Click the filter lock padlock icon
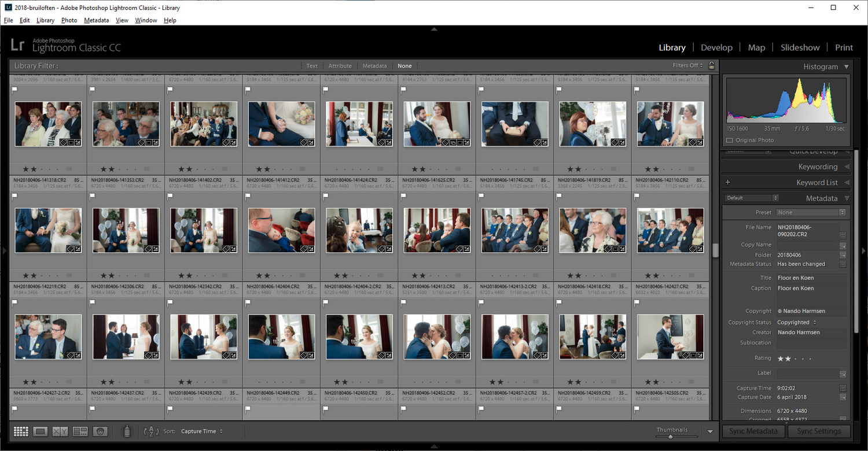This screenshot has height=451, width=868. (x=712, y=65)
